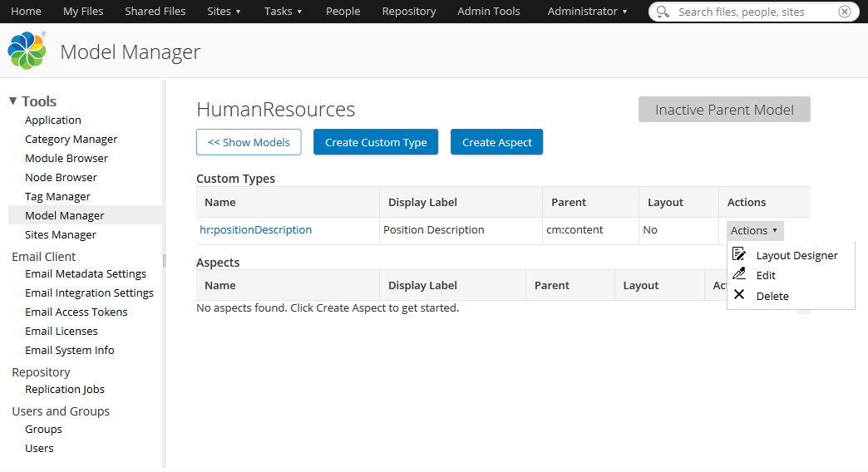Image resolution: width=868 pixels, height=472 pixels.
Task: Open My Files in top navigation
Action: [x=83, y=11]
